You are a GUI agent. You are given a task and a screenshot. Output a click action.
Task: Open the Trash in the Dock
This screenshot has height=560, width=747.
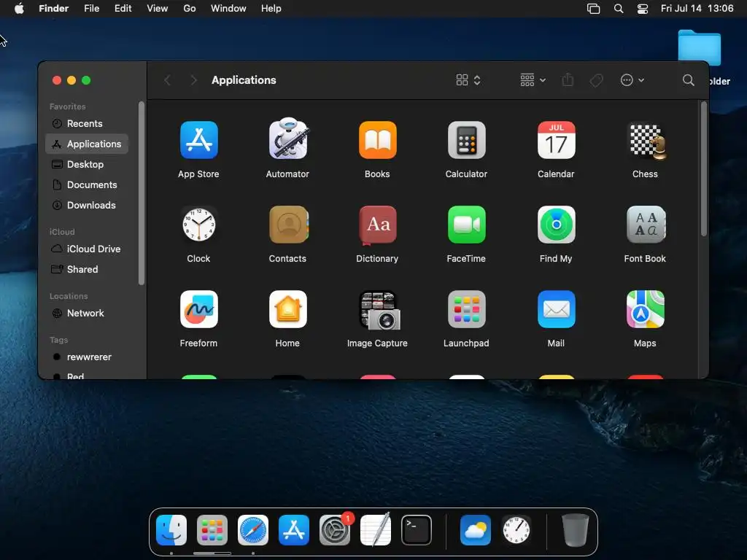(576, 530)
